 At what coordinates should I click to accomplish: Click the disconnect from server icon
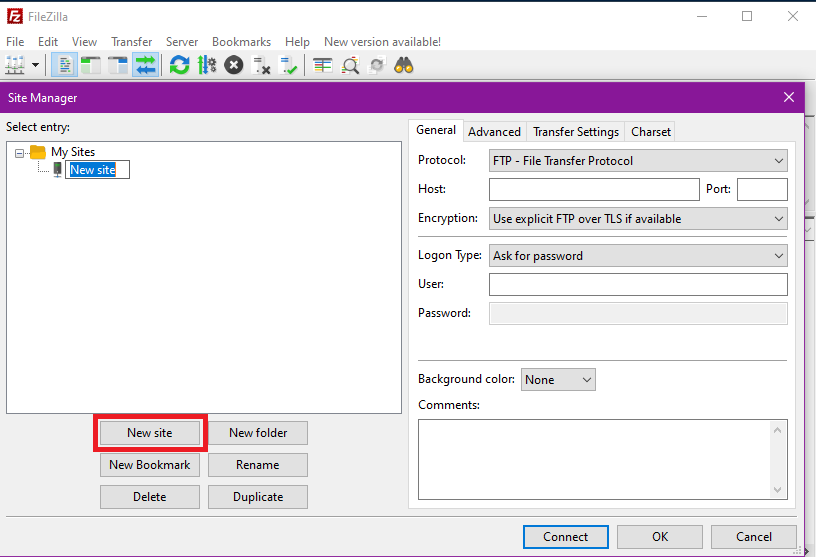261,66
